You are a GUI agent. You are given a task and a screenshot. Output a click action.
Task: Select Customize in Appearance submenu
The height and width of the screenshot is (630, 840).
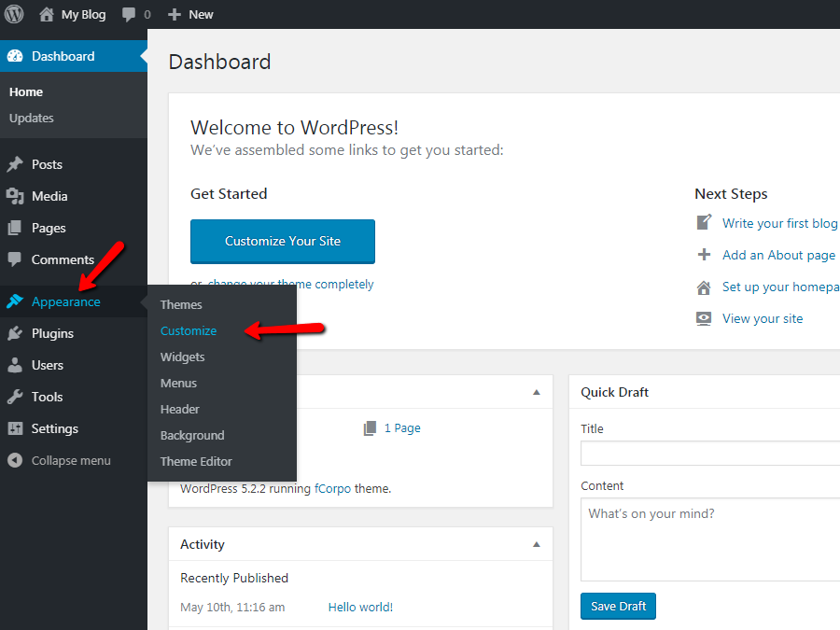tap(189, 331)
